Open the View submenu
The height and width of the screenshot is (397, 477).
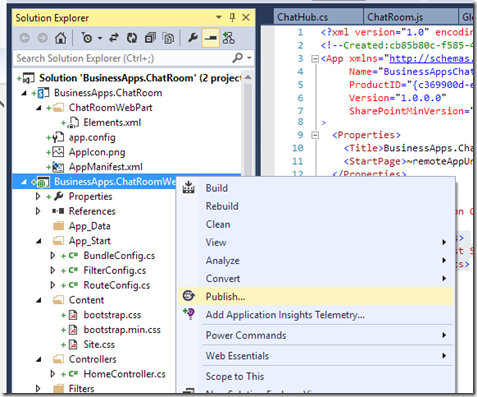(x=316, y=242)
